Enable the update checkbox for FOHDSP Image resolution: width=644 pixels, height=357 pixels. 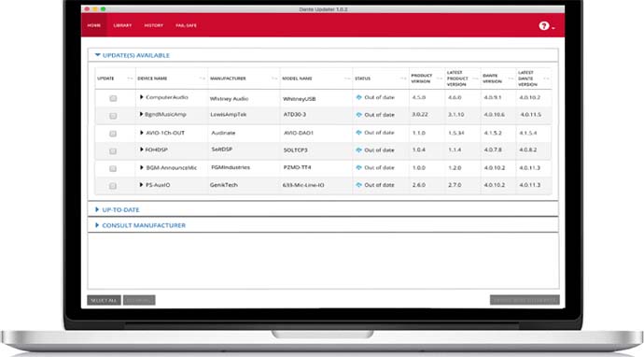[113, 151]
